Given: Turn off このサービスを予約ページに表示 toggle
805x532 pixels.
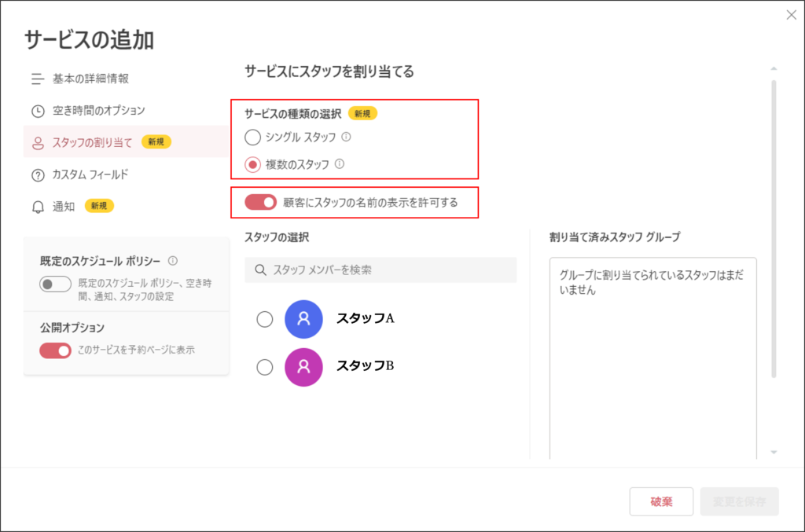Looking at the screenshot, I should click(56, 350).
